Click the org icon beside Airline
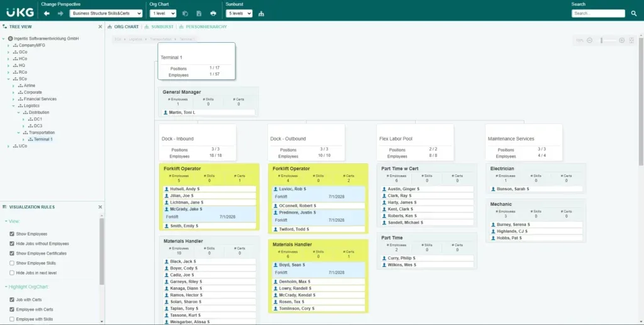The image size is (644, 325). coord(21,86)
